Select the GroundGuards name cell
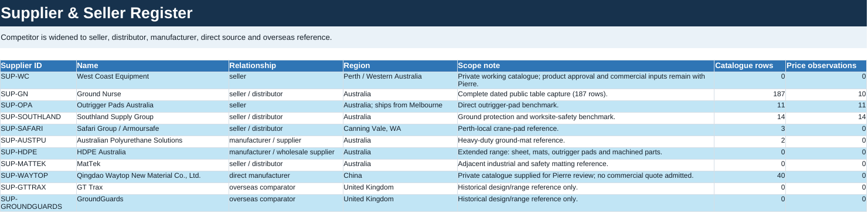 pos(152,203)
